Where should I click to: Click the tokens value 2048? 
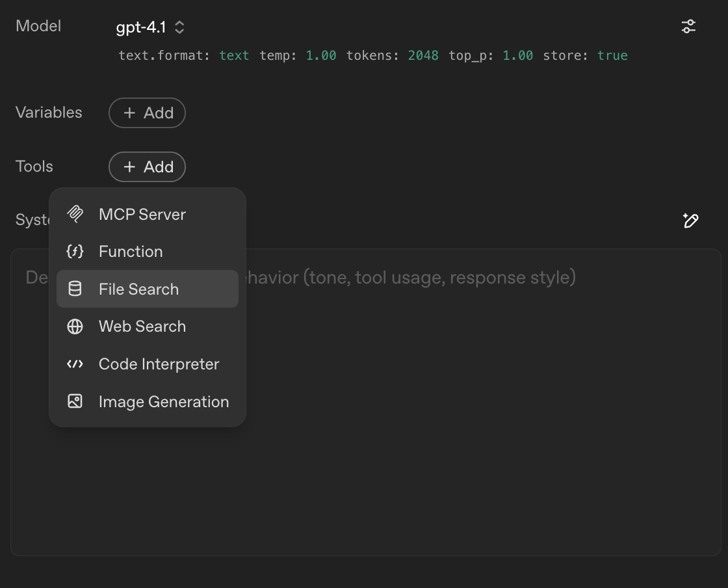423,56
